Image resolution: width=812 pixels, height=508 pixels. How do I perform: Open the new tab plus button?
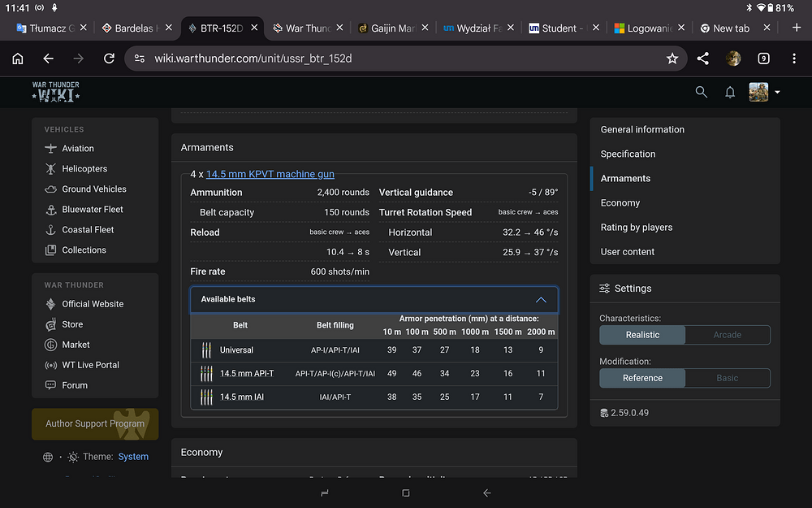(797, 28)
